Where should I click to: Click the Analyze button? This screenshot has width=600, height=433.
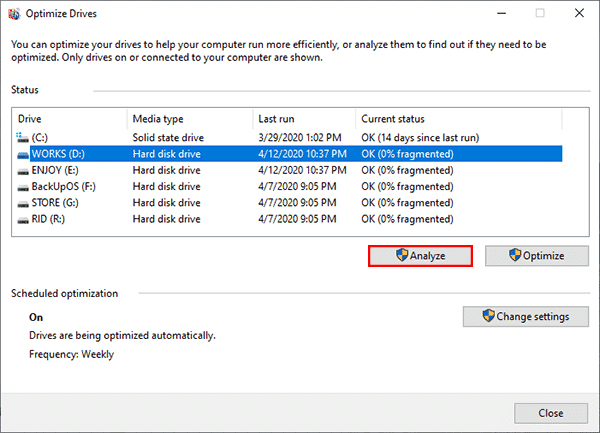(420, 256)
